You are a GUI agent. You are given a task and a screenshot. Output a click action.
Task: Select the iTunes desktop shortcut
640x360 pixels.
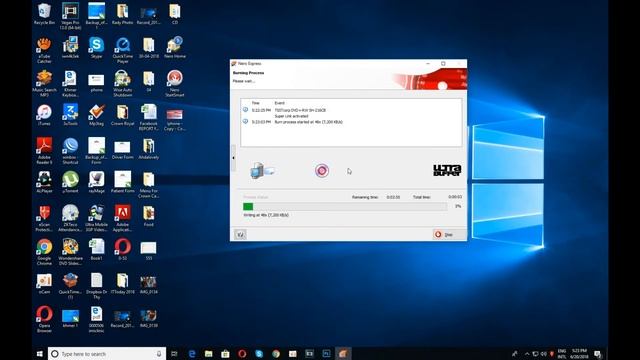44,115
